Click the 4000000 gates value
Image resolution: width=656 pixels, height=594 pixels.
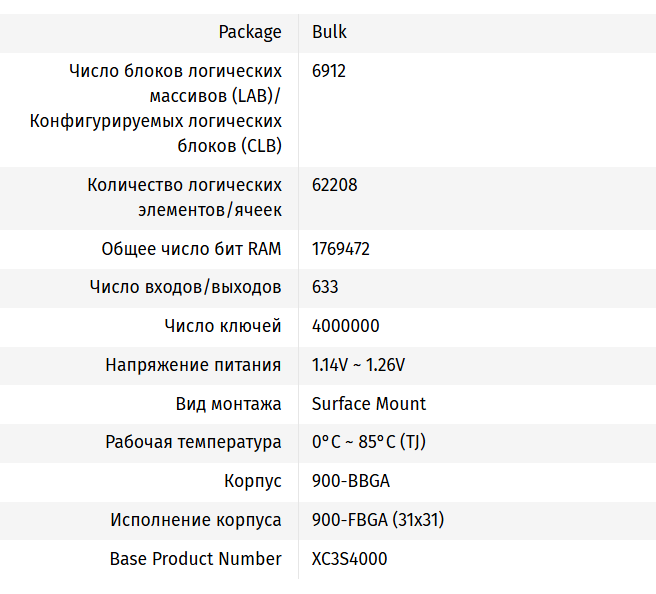click(x=345, y=326)
